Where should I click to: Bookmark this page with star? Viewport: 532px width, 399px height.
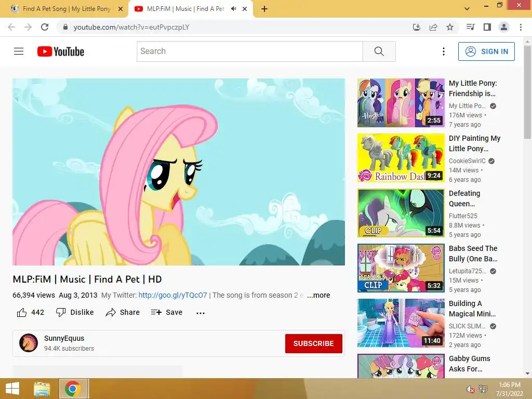click(x=450, y=27)
